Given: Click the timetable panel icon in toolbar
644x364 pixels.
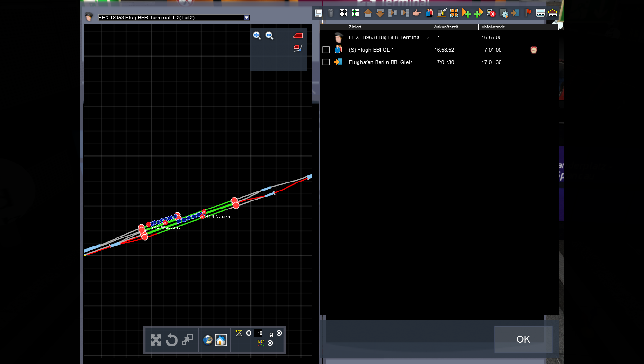Looking at the screenshot, I should click(x=540, y=13).
